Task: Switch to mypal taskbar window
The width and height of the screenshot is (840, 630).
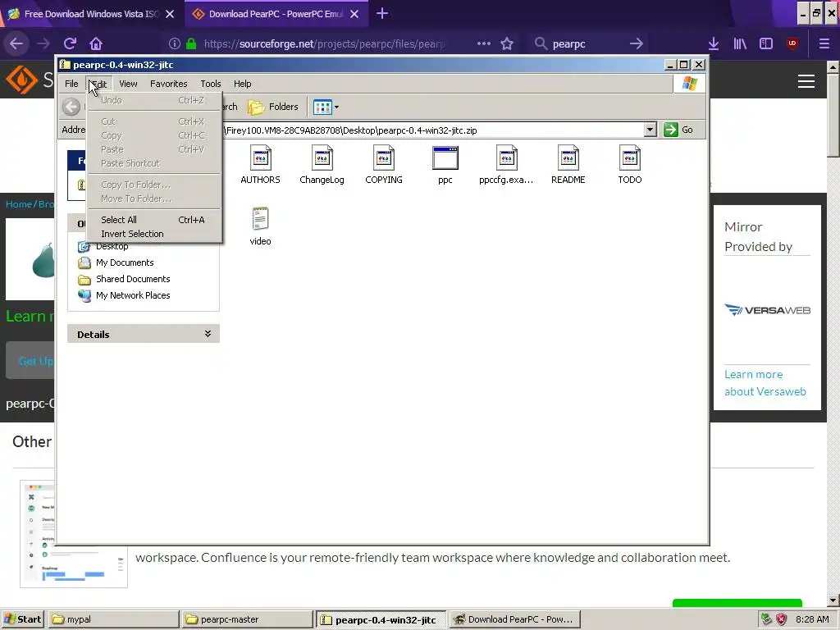Action: click(114, 619)
